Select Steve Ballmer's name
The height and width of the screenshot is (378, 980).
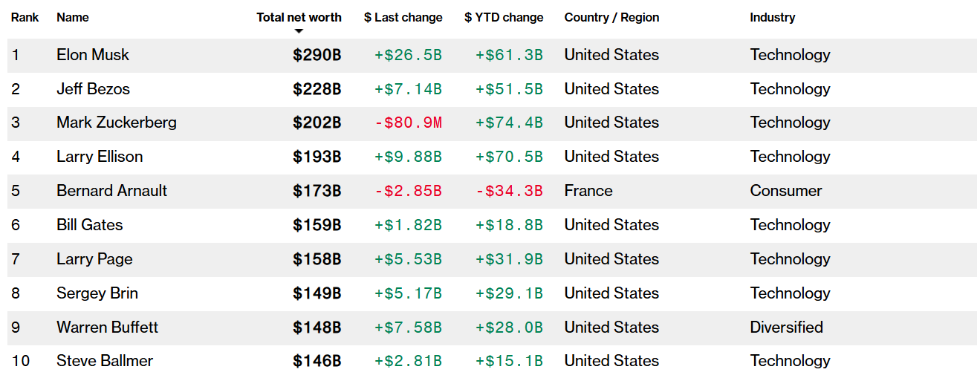tap(105, 361)
